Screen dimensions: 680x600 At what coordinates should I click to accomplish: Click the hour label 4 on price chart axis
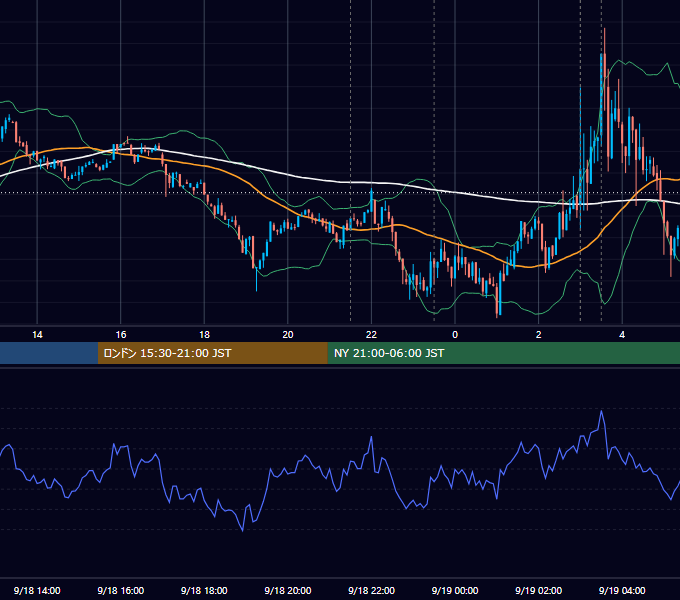coord(622,335)
